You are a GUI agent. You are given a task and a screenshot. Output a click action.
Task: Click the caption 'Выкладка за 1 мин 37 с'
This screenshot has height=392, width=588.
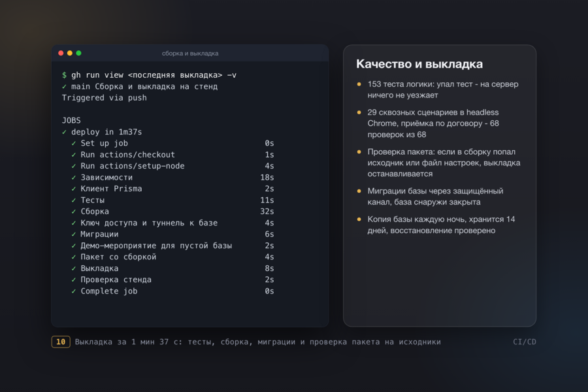(128, 342)
